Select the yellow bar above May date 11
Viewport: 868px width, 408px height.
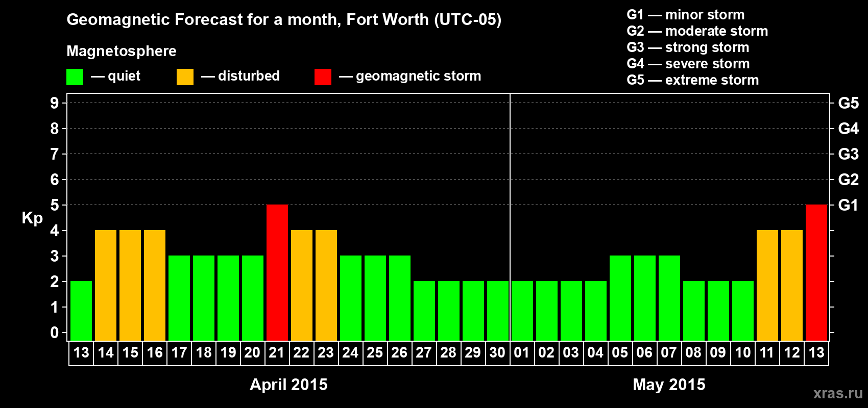[x=767, y=286]
